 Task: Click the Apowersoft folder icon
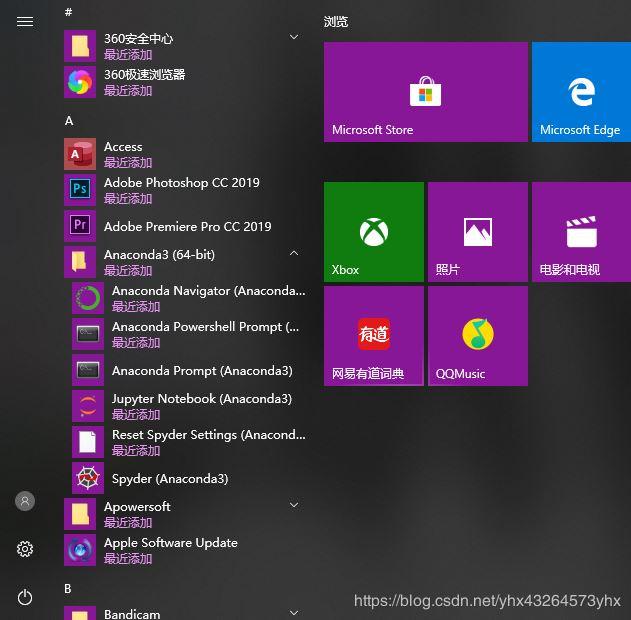[80, 514]
